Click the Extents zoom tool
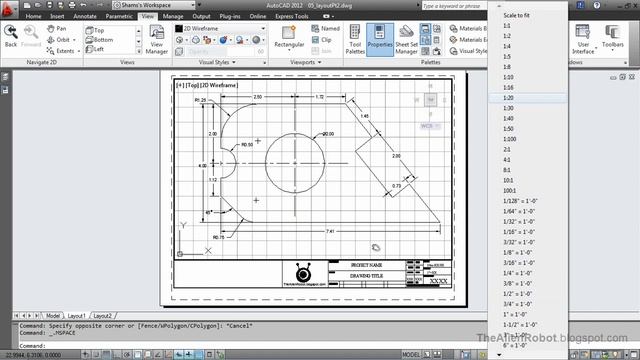 [x=60, y=51]
